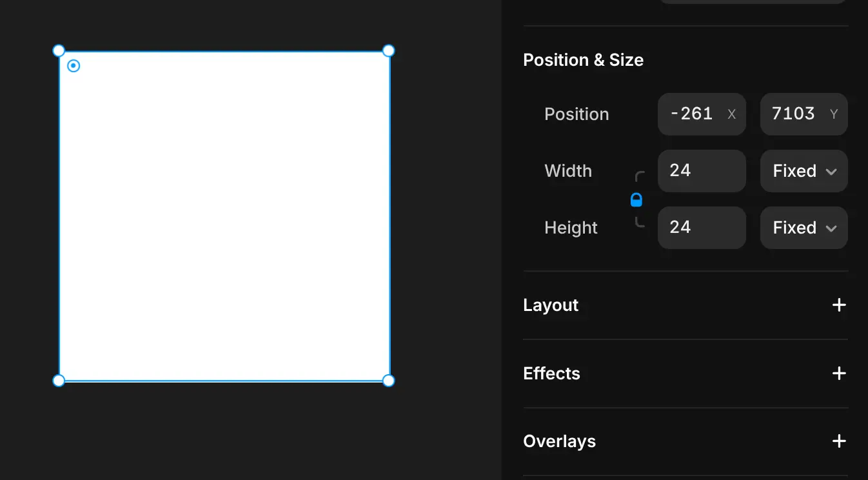Click the Height value field
This screenshot has height=480, width=868.
(702, 228)
